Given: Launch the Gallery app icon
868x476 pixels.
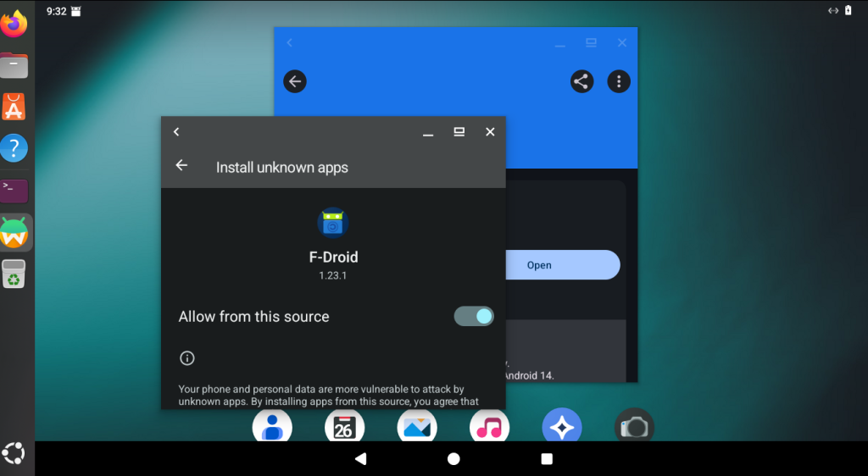Looking at the screenshot, I should tap(417, 426).
